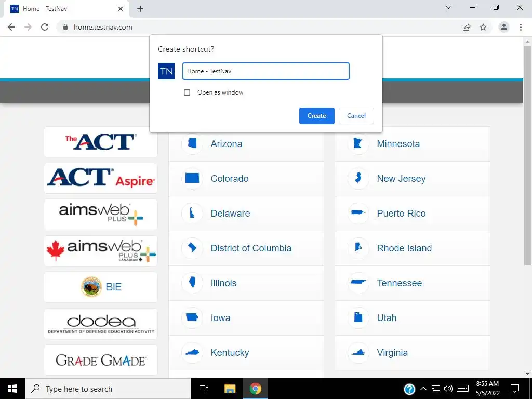Open the District of Columbia link
532x399 pixels.
pos(251,248)
